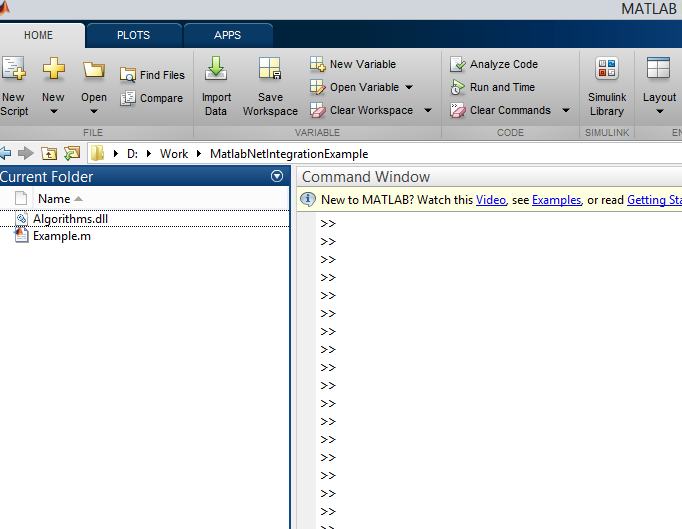This screenshot has width=682, height=529.
Task: Start Run and Time profiler
Action: (492, 87)
